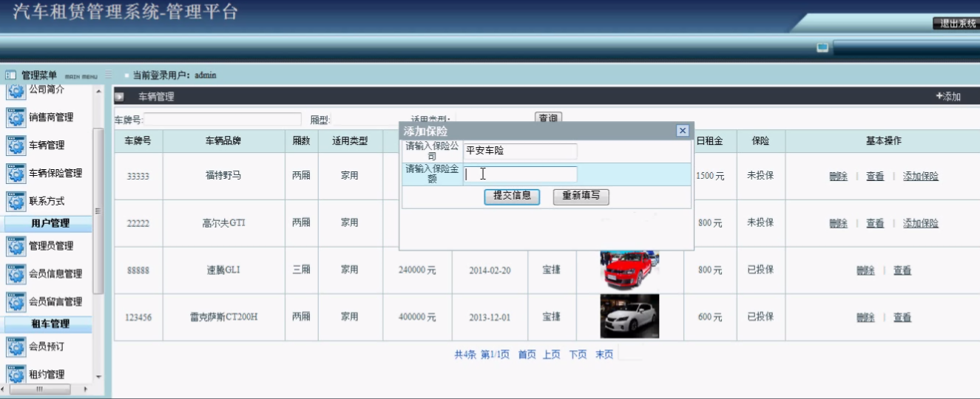The image size is (980, 399).
Task: Click 提交信息 button in dialog
Action: click(x=512, y=197)
